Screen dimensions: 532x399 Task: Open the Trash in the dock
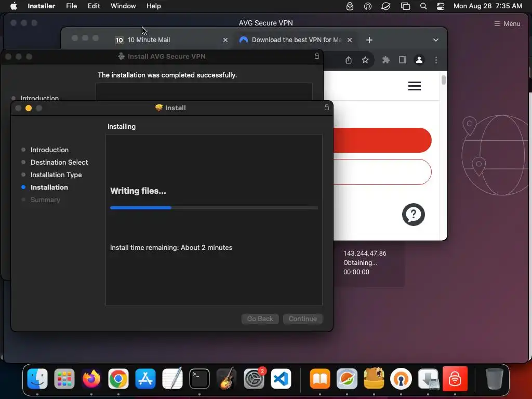[x=495, y=379]
